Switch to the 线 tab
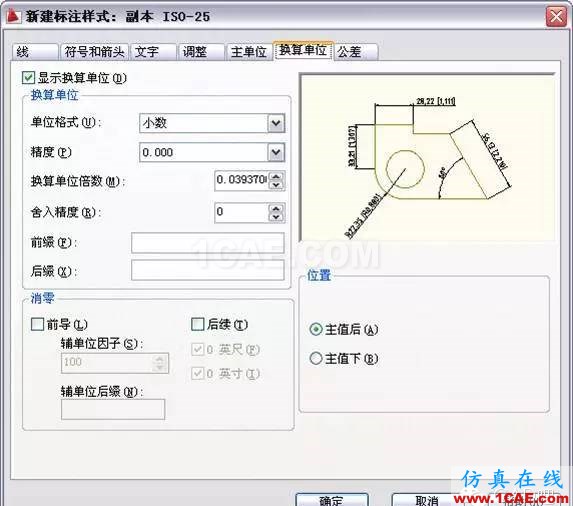Screen dimensions: 573x506 click(35, 52)
